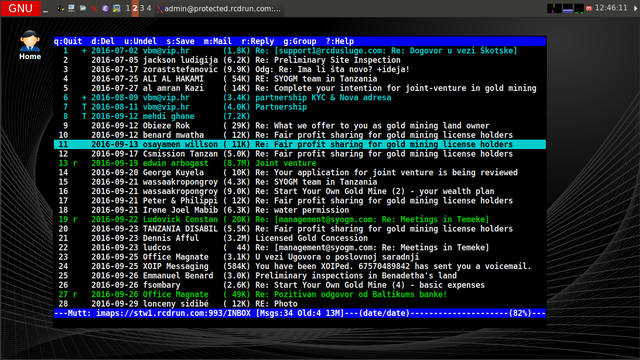640x360 pixels.
Task: Select Obieze Rok gold mining land owner message
Action: [300, 126]
